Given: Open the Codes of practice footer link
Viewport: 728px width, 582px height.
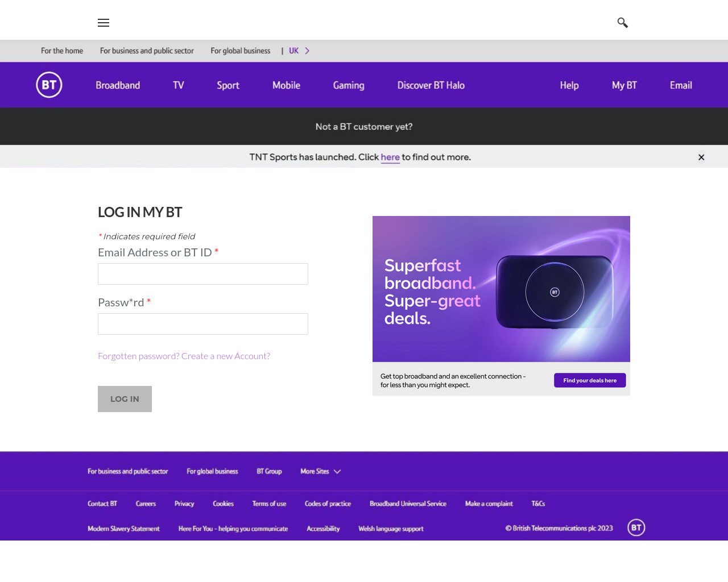Looking at the screenshot, I should pyautogui.click(x=328, y=504).
